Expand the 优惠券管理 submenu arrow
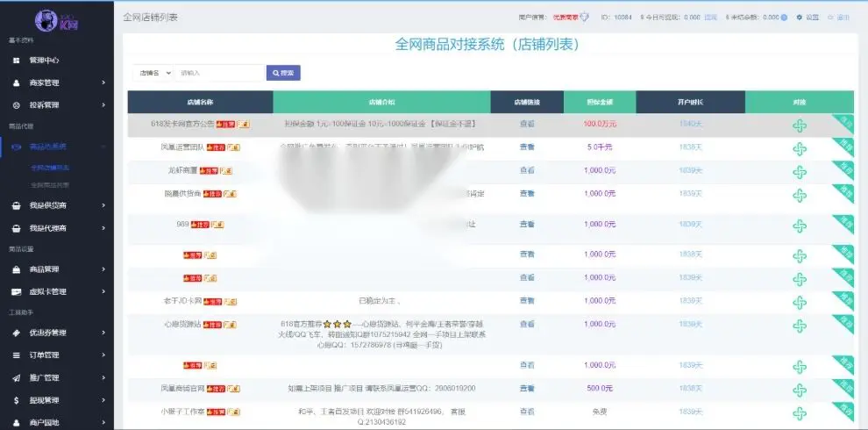The image size is (868, 430). (x=103, y=333)
